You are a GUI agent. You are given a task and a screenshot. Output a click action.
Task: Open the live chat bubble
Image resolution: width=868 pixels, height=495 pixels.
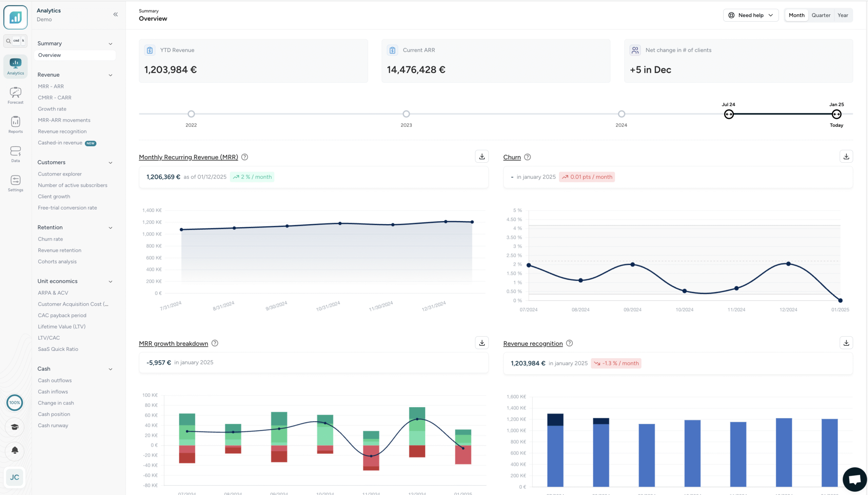coord(854,479)
